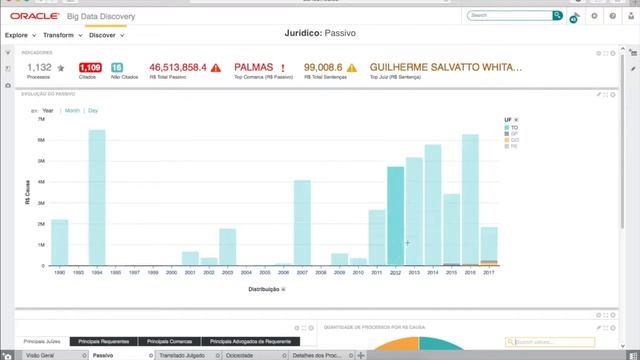
Task: Edit the Evolução do Passivo chart with pencil icon
Action: click(x=599, y=94)
